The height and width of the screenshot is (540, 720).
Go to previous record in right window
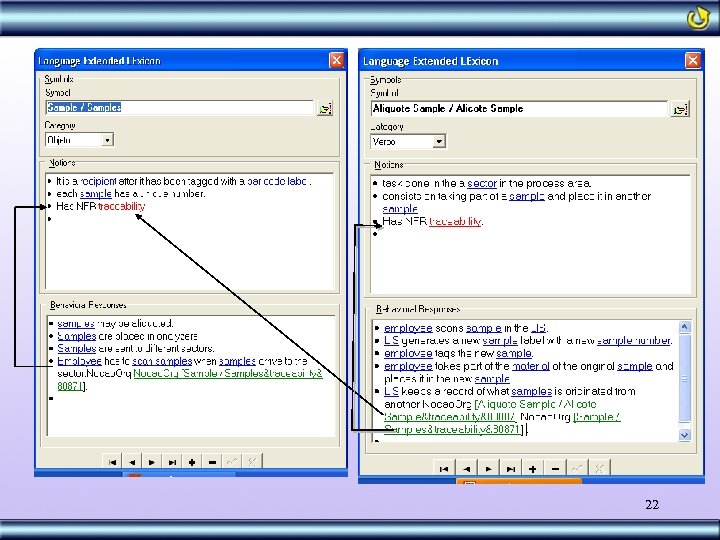(x=467, y=469)
